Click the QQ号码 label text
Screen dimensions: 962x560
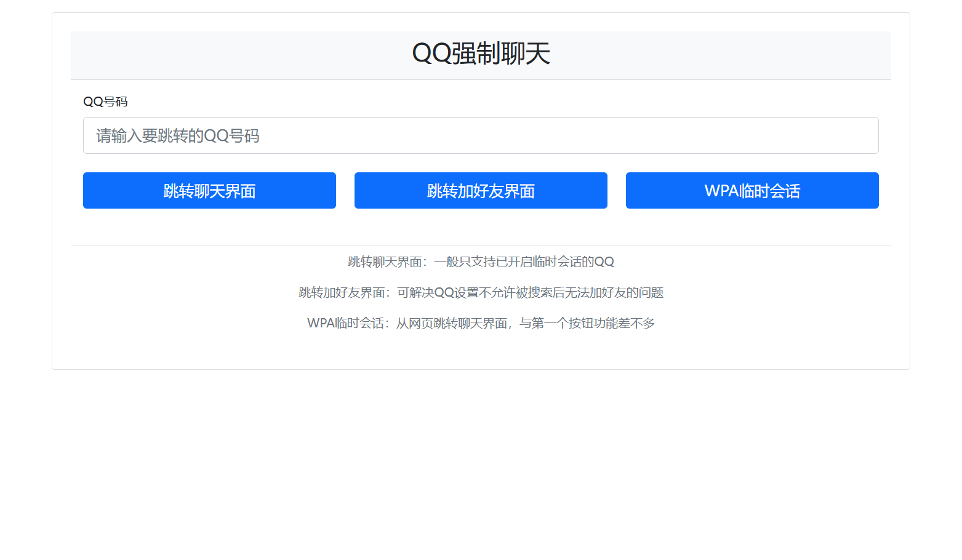pyautogui.click(x=105, y=102)
